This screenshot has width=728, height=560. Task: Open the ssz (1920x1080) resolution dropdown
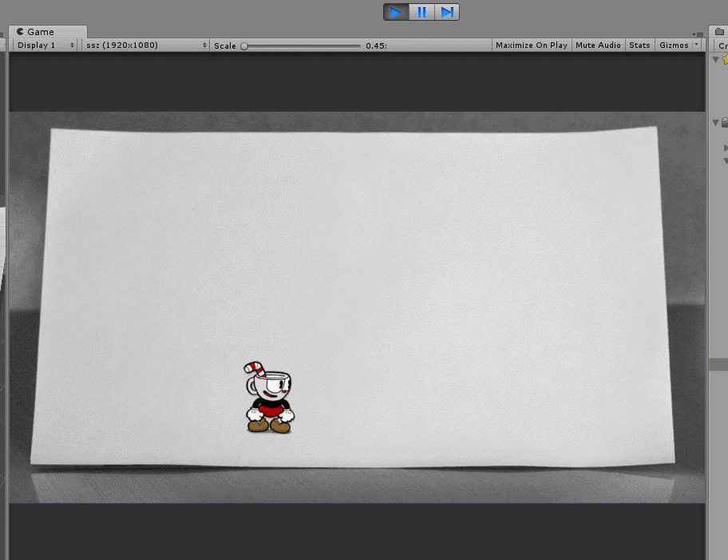tap(146, 45)
